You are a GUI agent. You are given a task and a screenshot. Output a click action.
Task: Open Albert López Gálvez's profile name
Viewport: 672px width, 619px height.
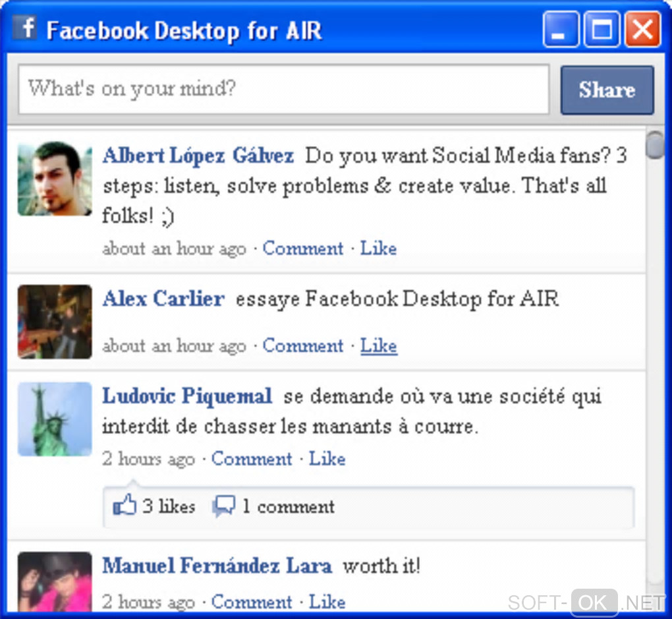coord(198,156)
